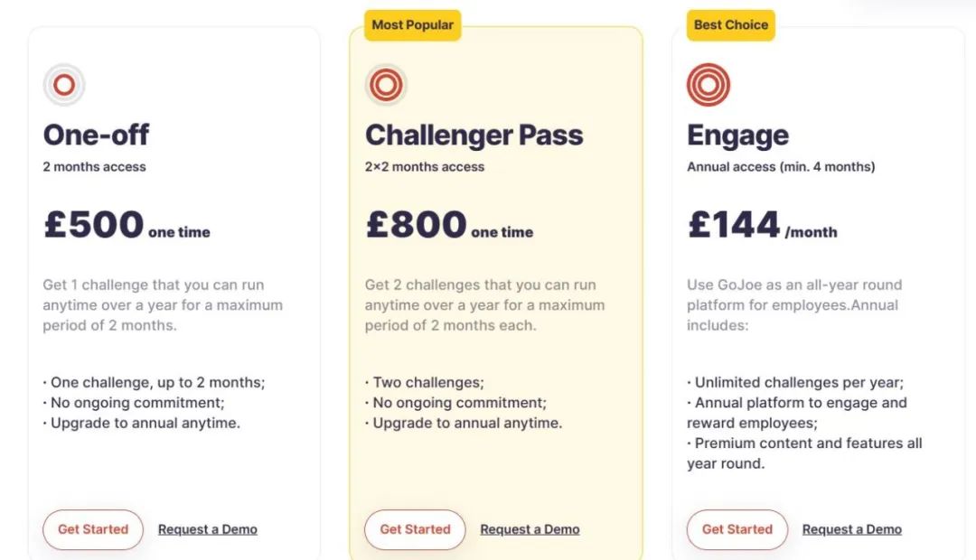976x560 pixels.
Task: Open Request a Demo for Engage
Action: pyautogui.click(x=851, y=529)
